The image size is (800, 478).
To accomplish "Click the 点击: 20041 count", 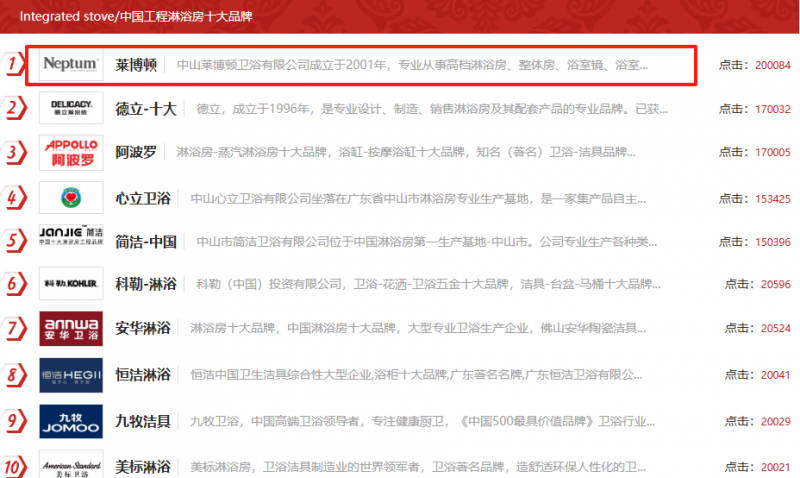I will (758, 375).
